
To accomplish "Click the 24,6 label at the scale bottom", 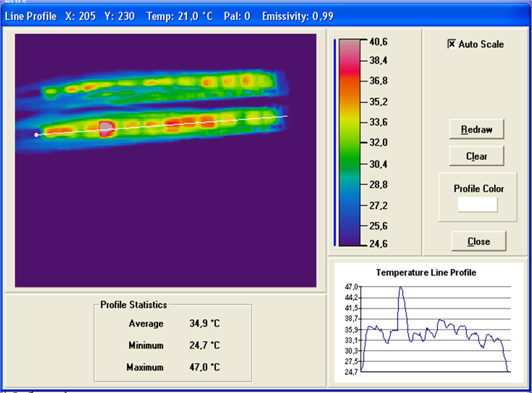I will pos(378,244).
